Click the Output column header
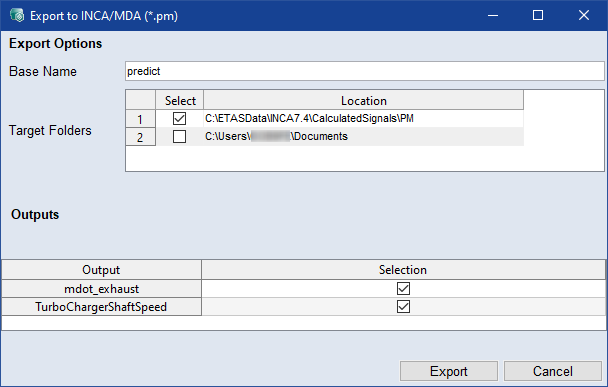The image size is (608, 387). point(101,270)
